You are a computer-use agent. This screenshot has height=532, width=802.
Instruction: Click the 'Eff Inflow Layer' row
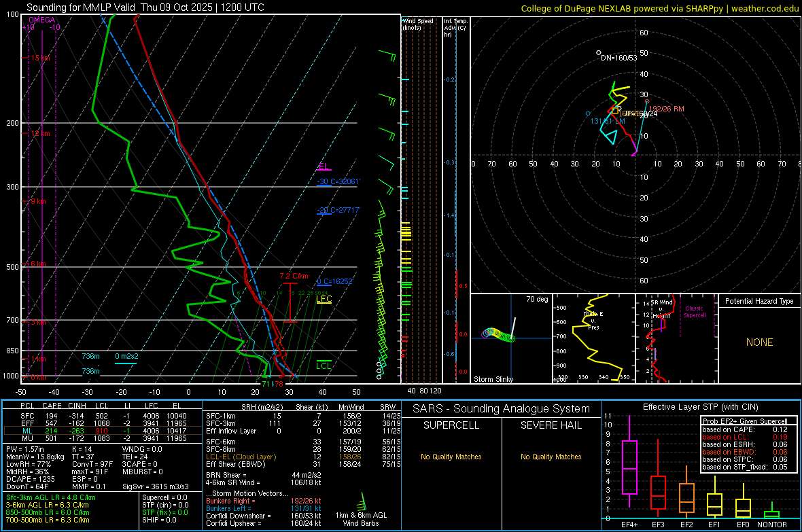pyautogui.click(x=303, y=431)
